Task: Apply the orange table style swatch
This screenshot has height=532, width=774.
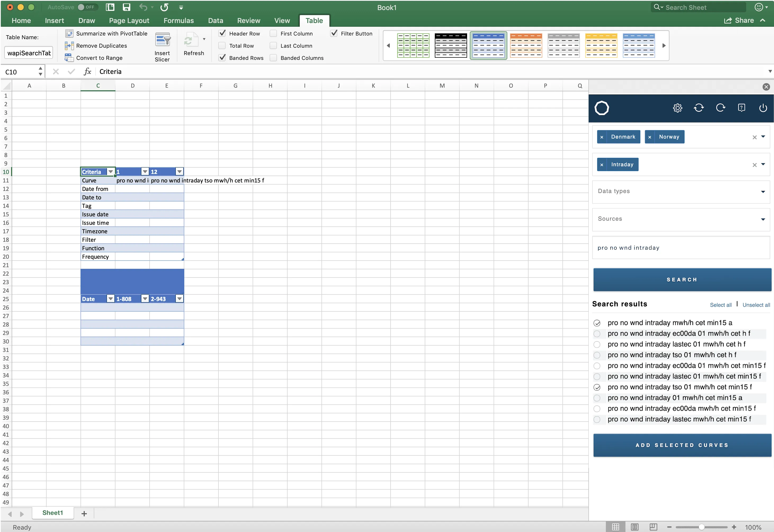Action: (x=526, y=45)
